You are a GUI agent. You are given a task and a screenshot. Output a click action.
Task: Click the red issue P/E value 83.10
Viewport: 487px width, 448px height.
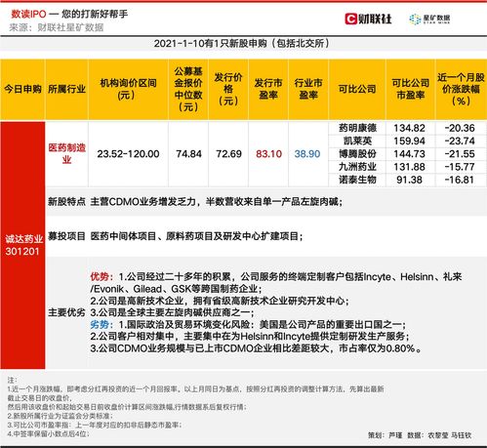click(x=268, y=154)
